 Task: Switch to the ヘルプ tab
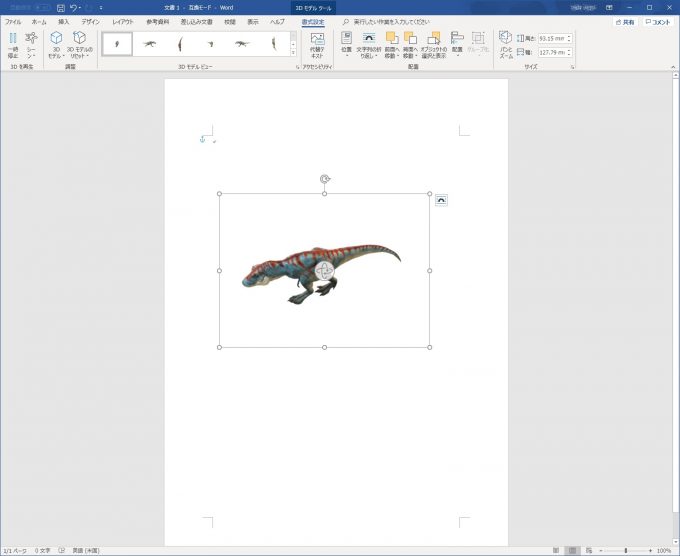pyautogui.click(x=277, y=22)
